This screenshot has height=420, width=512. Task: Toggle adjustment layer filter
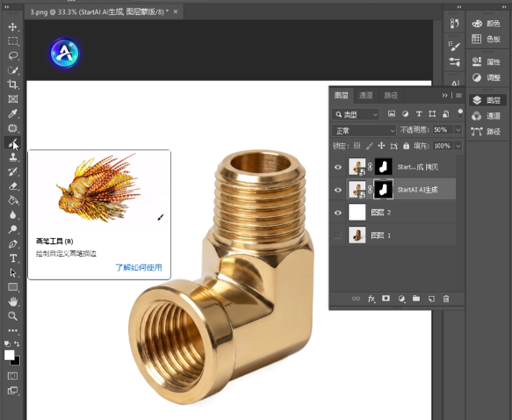[x=405, y=113]
